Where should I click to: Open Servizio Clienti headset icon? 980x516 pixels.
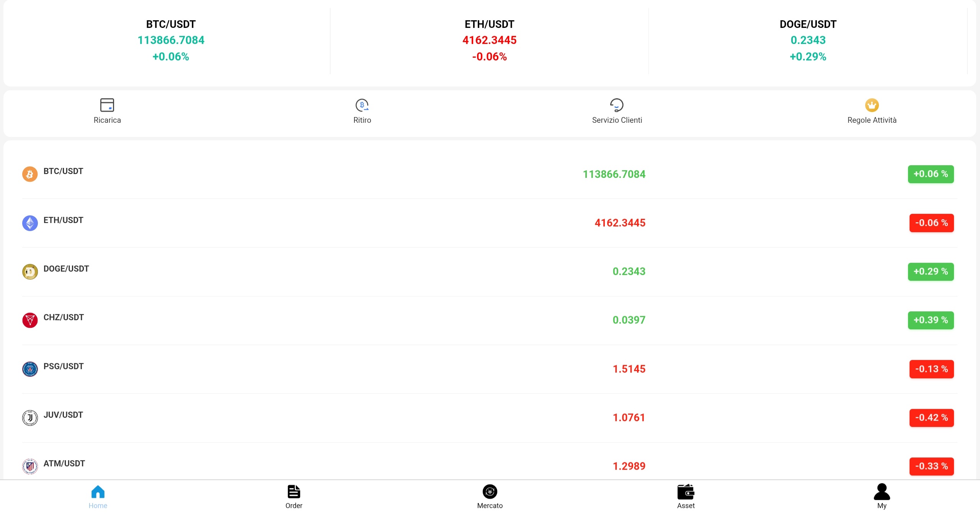tap(617, 105)
